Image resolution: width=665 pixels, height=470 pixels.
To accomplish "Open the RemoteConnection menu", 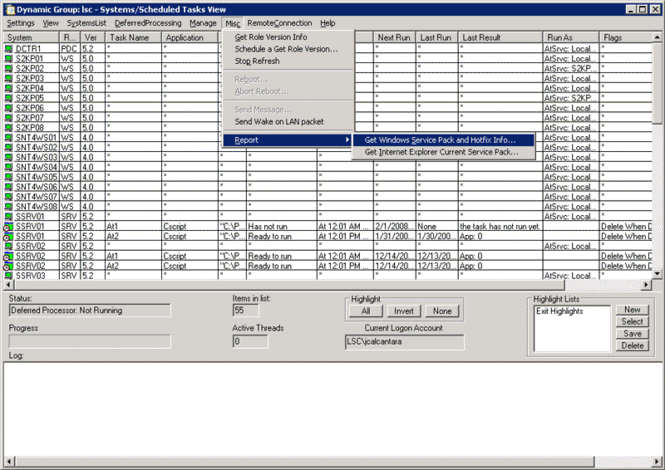I will 279,23.
